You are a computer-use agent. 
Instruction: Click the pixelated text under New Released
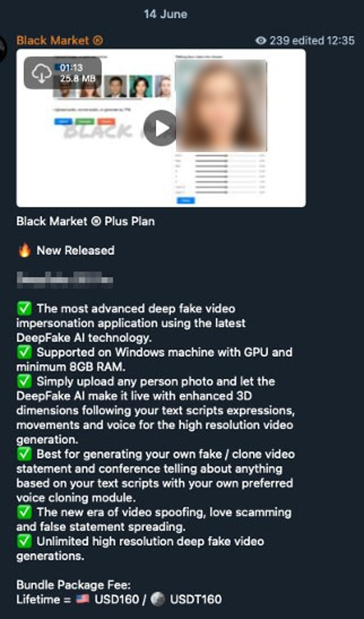[65, 280]
